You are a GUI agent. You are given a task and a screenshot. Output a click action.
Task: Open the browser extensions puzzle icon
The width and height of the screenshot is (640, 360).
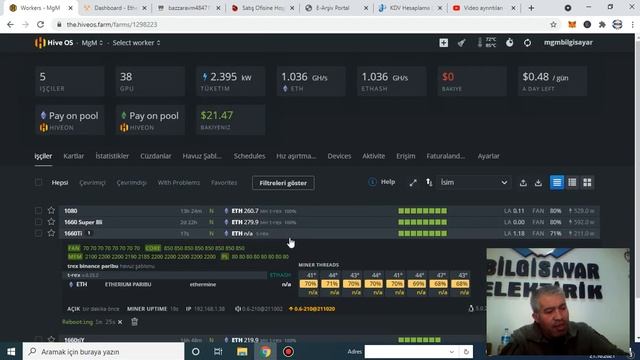coord(602,24)
